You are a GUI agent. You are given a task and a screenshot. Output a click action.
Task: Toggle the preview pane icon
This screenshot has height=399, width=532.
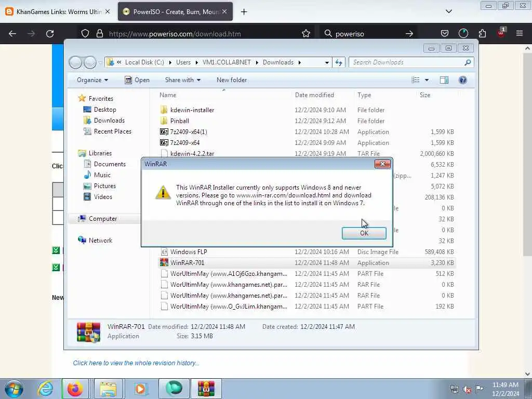444,80
